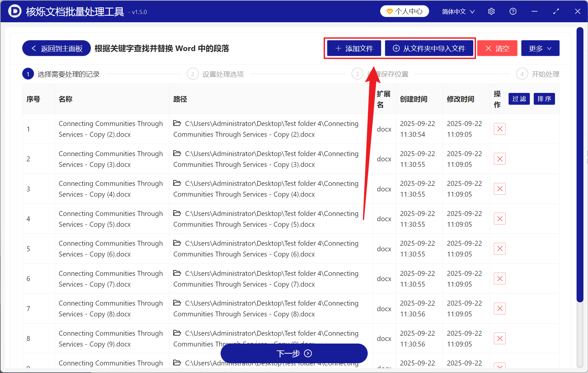
Task: Apply sorting with the 排序 button
Action: [544, 99]
